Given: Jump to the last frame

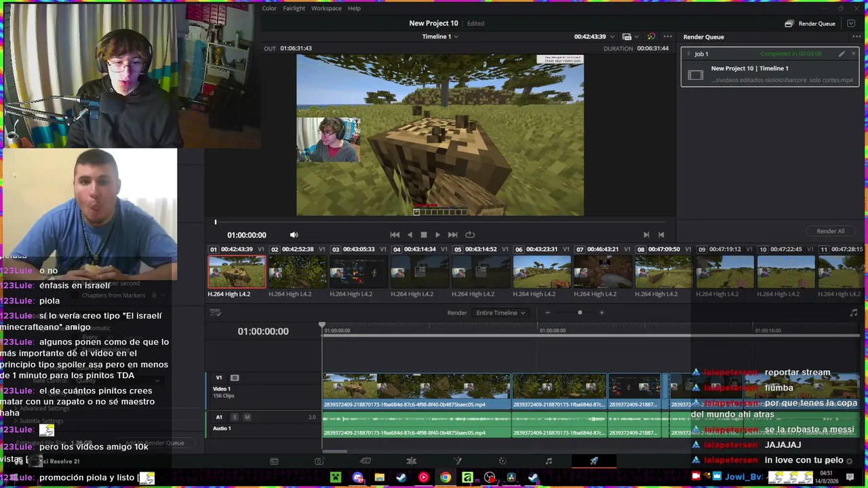Looking at the screenshot, I should (x=452, y=235).
